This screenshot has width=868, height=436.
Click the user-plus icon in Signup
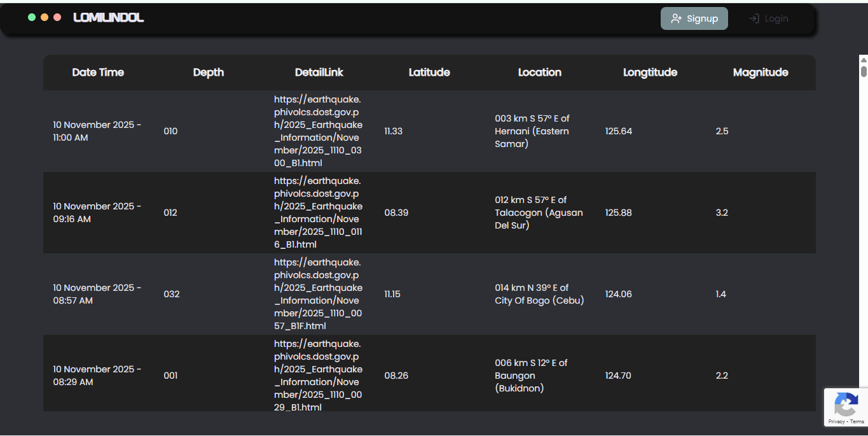tap(677, 18)
